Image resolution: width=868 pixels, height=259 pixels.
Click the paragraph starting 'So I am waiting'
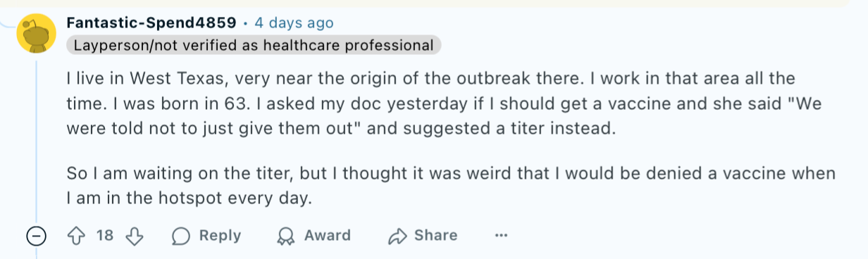[x=449, y=186]
